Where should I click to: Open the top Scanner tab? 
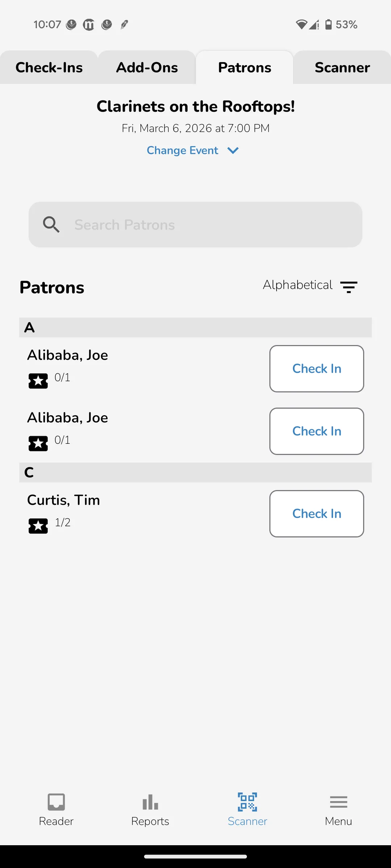tap(342, 68)
